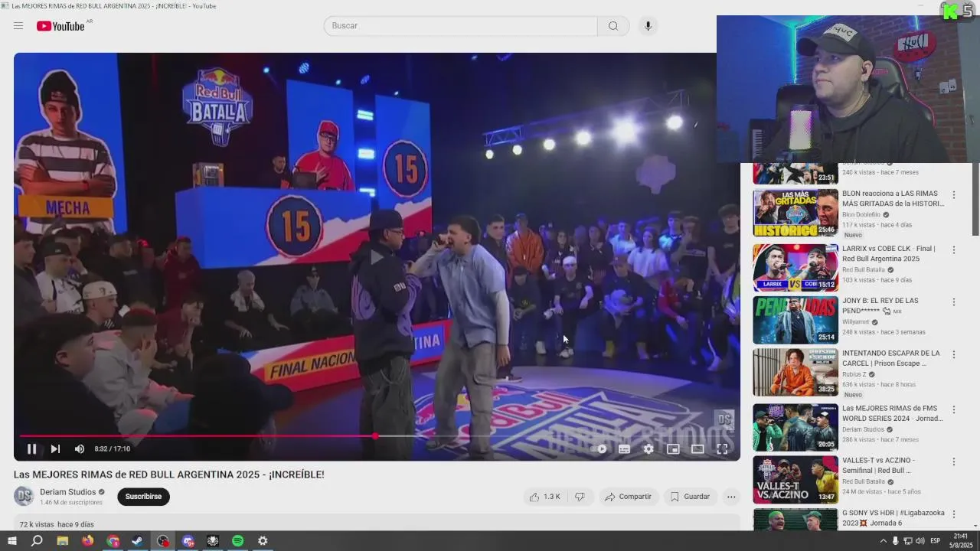Viewport: 980px width, 551px height.
Task: Open the YouTube hamburger guide menu
Action: 18,26
